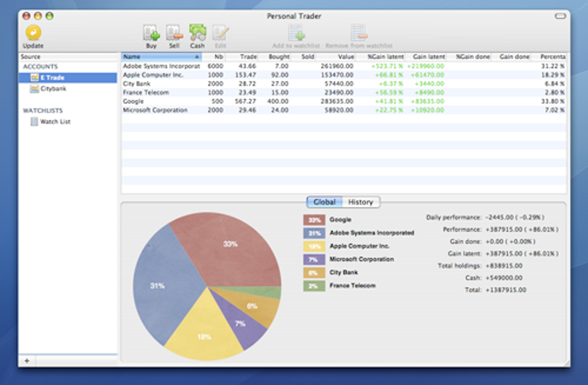Select the Citybank account
Viewport: 588px width, 385px height.
pyautogui.click(x=68, y=89)
